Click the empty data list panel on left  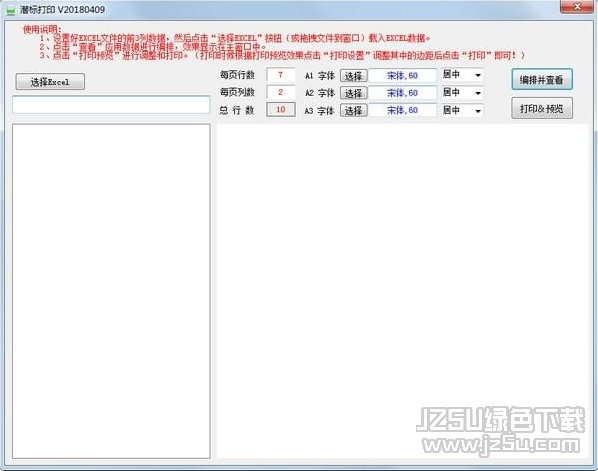[111, 291]
